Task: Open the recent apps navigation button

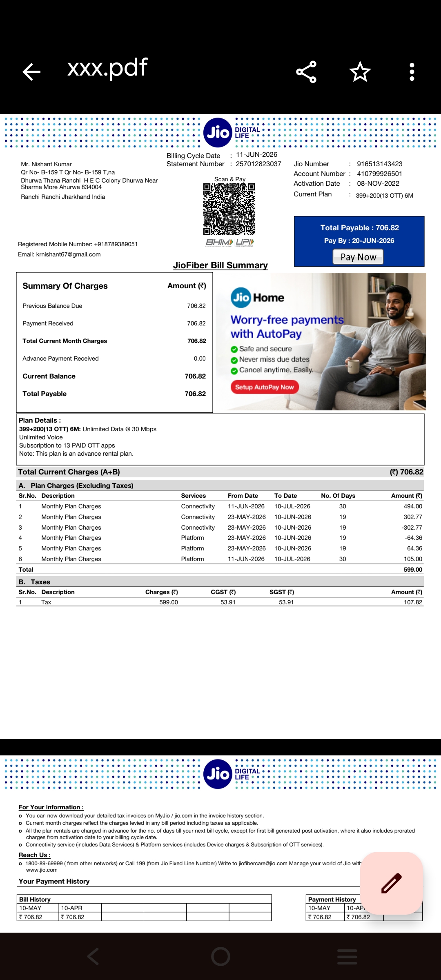Action: click(347, 956)
